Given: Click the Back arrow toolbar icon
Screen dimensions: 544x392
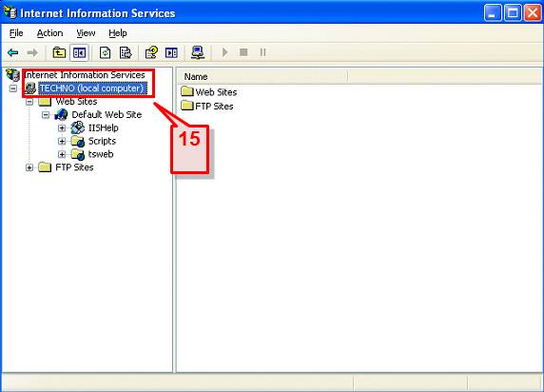Looking at the screenshot, I should click(x=12, y=52).
